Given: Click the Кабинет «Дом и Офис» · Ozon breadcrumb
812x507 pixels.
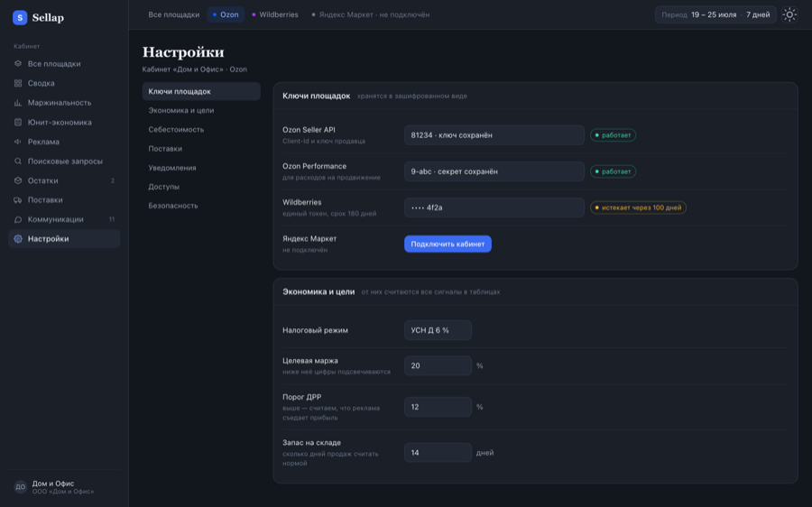Looking at the screenshot, I should 195,69.
